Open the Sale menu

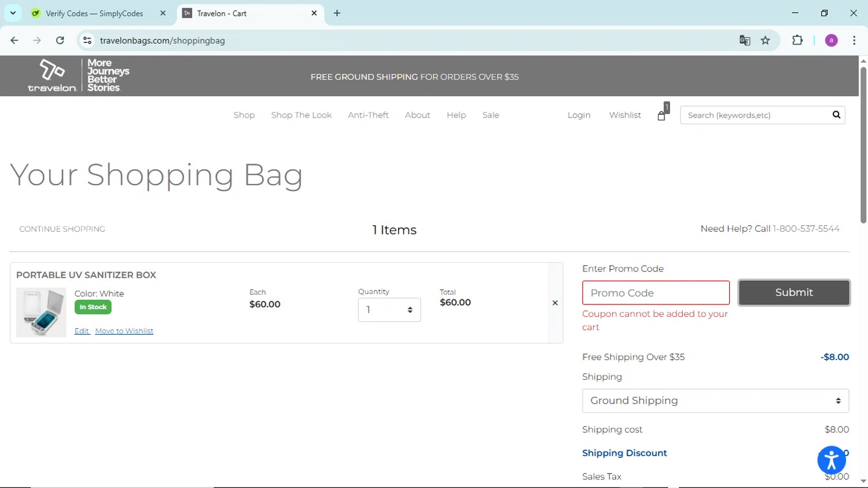pyautogui.click(x=491, y=115)
